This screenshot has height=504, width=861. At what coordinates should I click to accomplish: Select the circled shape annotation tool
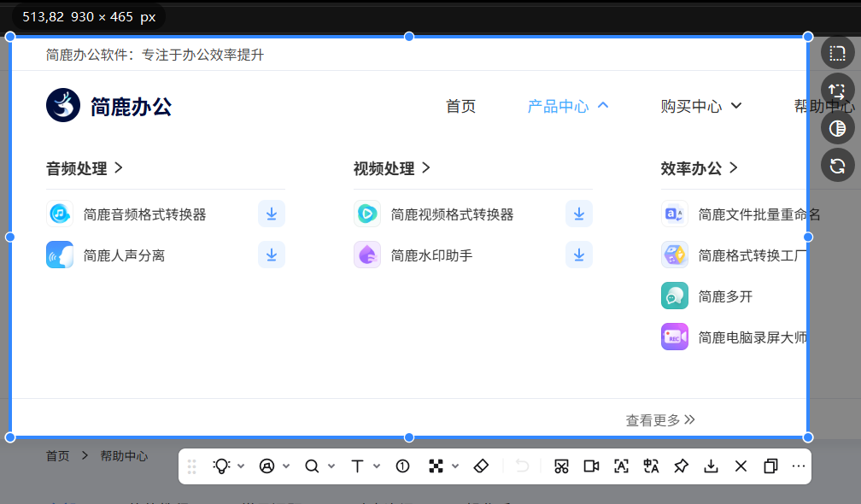point(266,466)
